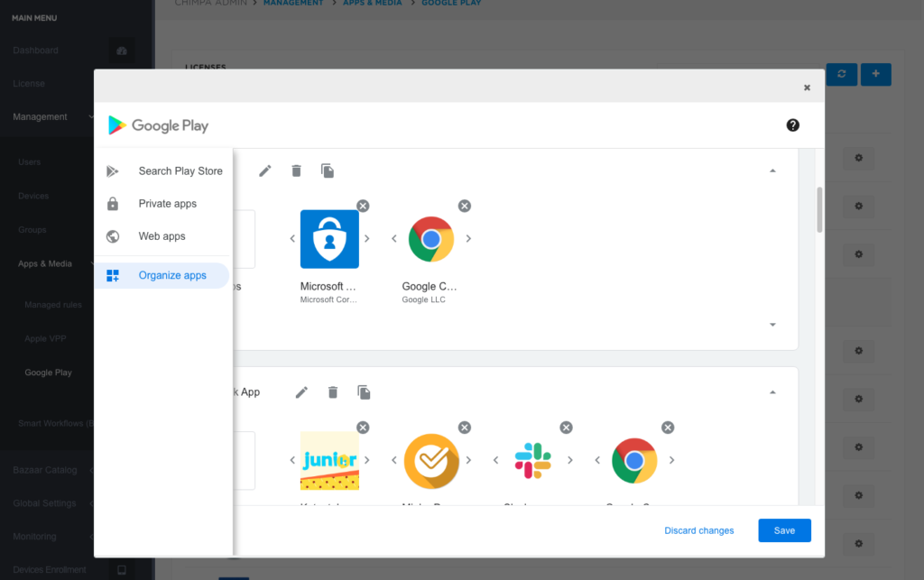The image size is (924, 580).
Task: Open Managed rules in sidebar
Action: [x=53, y=304]
